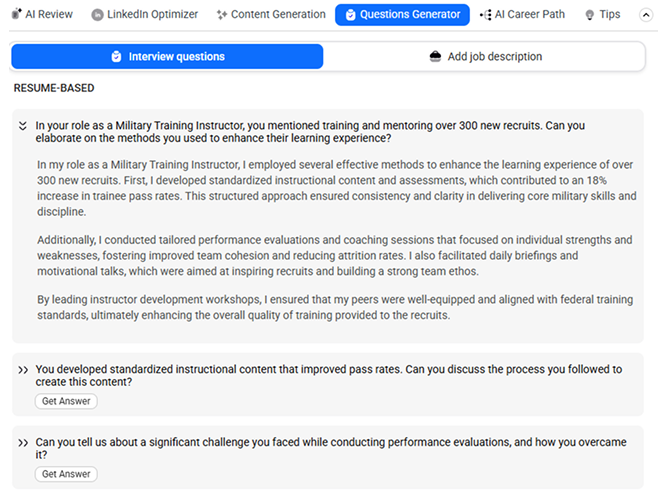Collapse the Military Training Instructor question answer

click(x=23, y=126)
